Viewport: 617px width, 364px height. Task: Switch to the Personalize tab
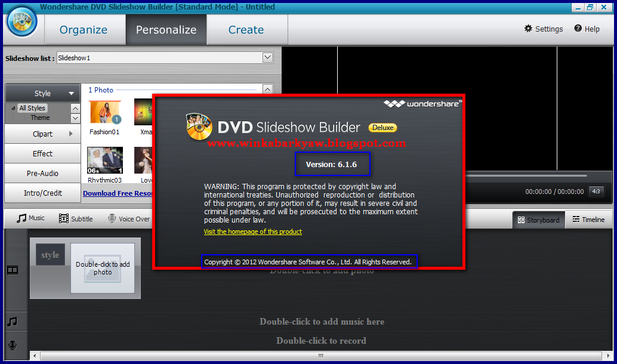point(166,30)
